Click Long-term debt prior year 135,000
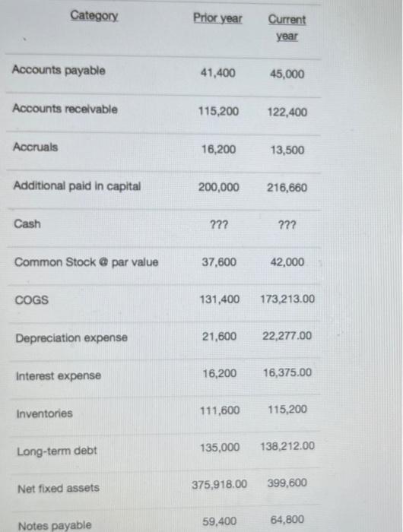 220,448
